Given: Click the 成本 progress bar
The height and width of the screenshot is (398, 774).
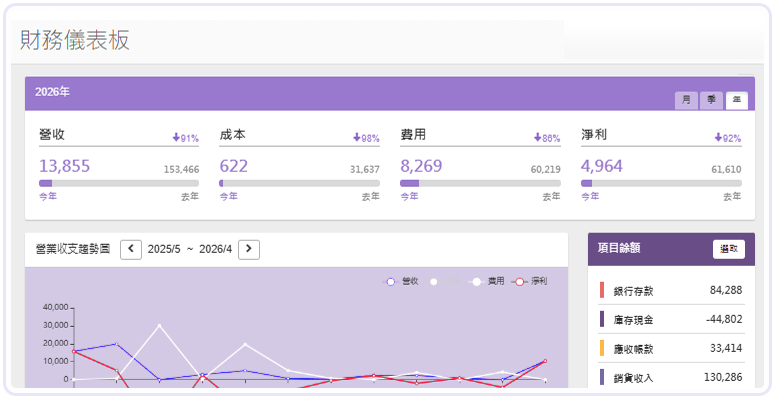Looking at the screenshot, I should (x=300, y=183).
